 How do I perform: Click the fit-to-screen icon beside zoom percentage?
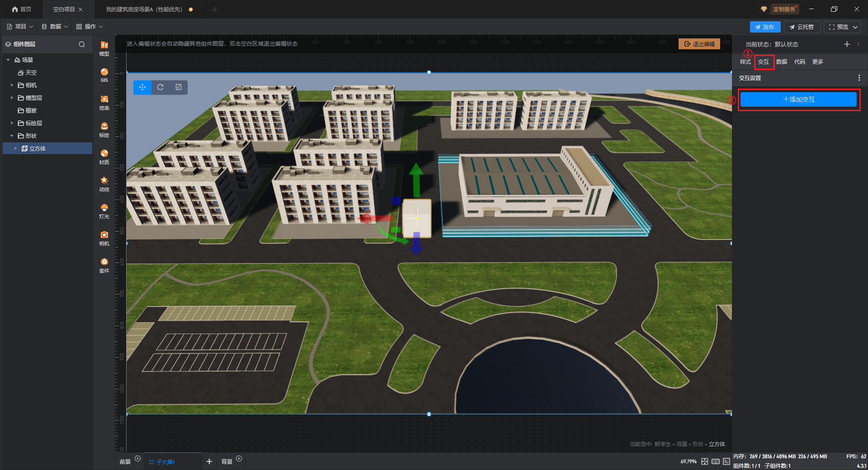click(x=705, y=461)
